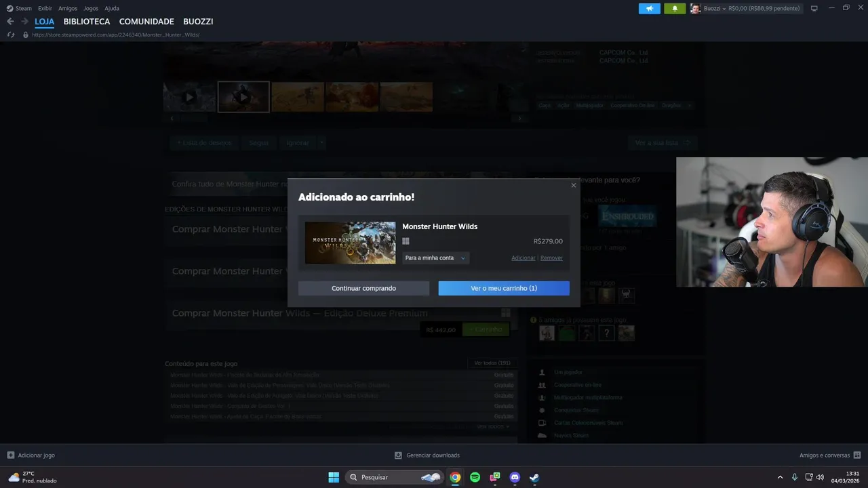Open the Amigos menu
868x488 pixels.
68,8
